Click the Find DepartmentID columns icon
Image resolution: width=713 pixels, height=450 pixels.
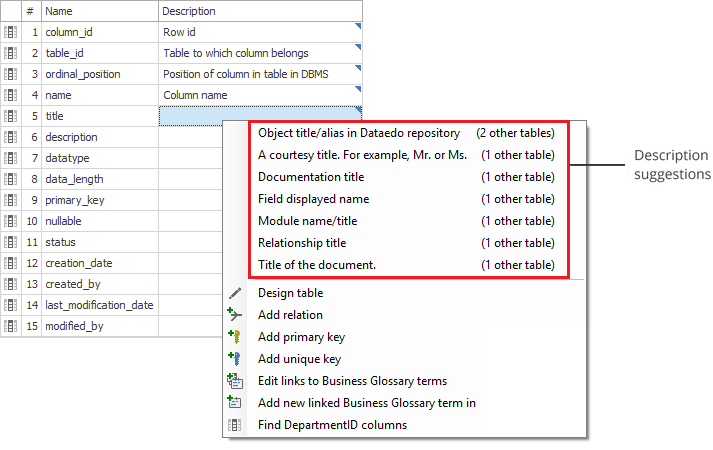coord(235,425)
